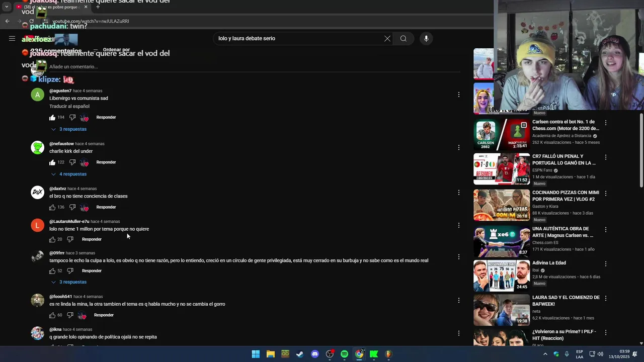This screenshot has height=362, width=644.
Task: Close the current YouTube tab
Action: [x=86, y=7]
